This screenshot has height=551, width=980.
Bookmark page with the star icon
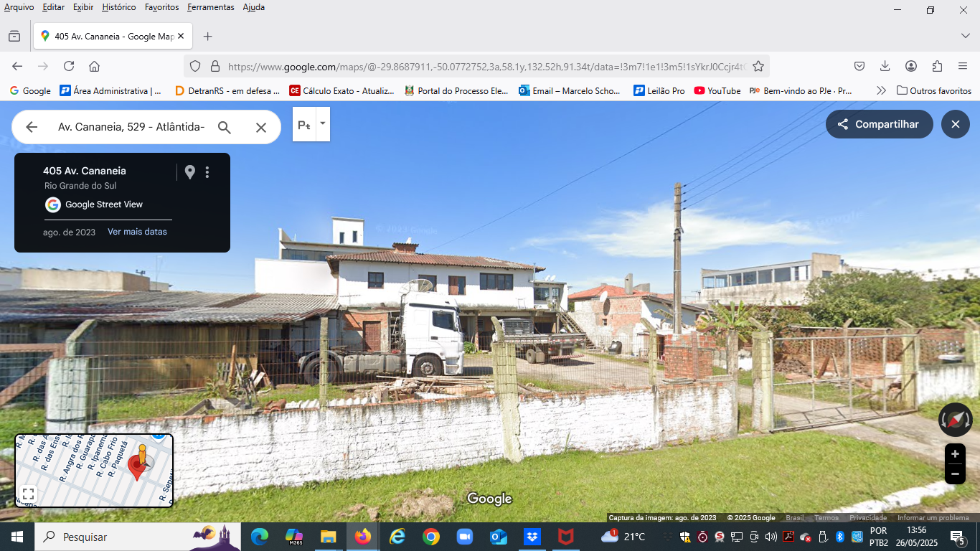(x=758, y=66)
